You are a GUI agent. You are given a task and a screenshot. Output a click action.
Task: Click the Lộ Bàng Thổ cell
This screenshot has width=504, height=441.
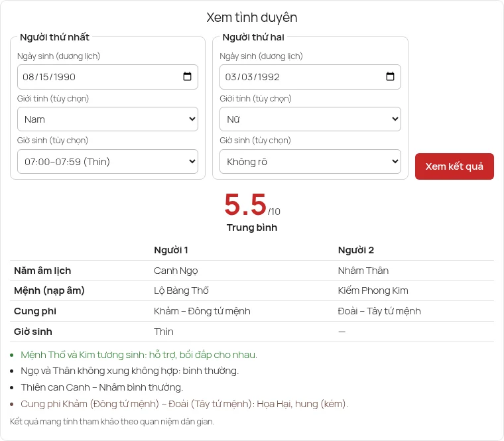point(181,290)
